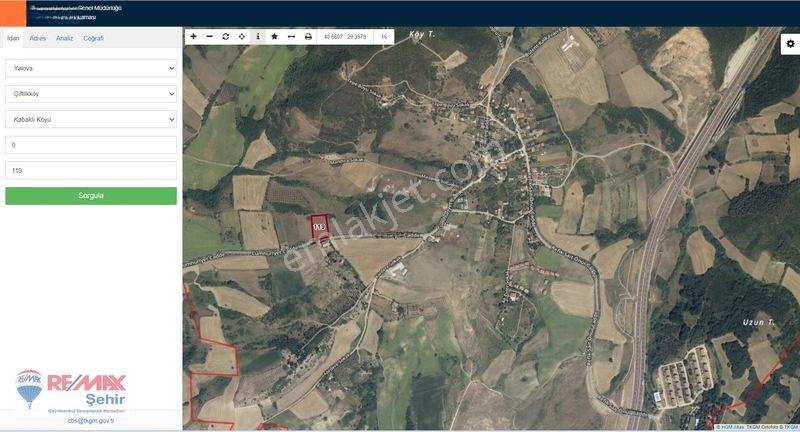Click the refresh map icon
Viewport: 800px width, 432px height.
[x=226, y=37]
